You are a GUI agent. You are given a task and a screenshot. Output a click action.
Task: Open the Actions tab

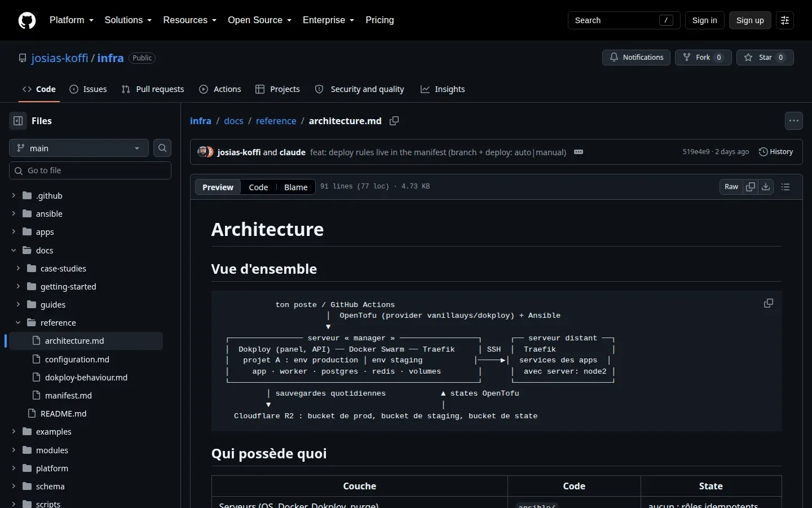point(220,89)
